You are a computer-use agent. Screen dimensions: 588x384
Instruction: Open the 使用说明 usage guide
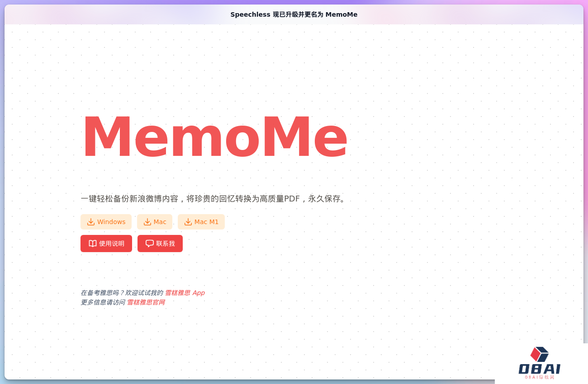[x=106, y=244]
